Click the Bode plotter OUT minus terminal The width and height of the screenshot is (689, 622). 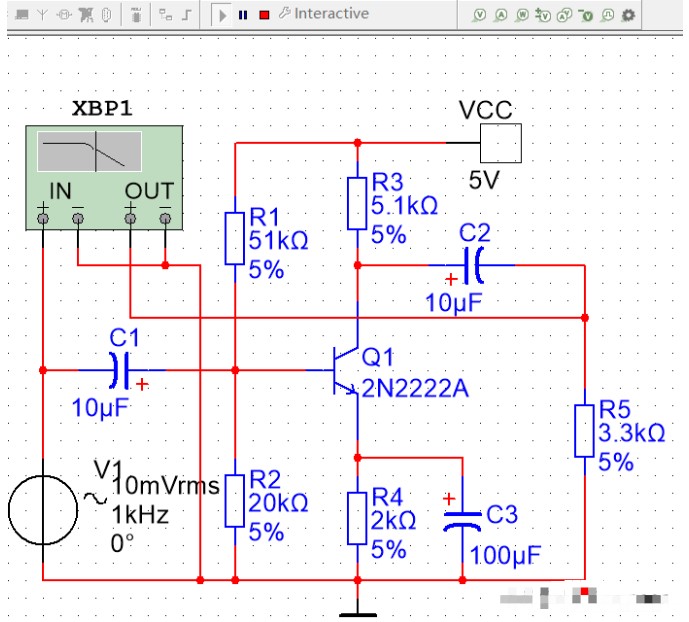point(165,218)
